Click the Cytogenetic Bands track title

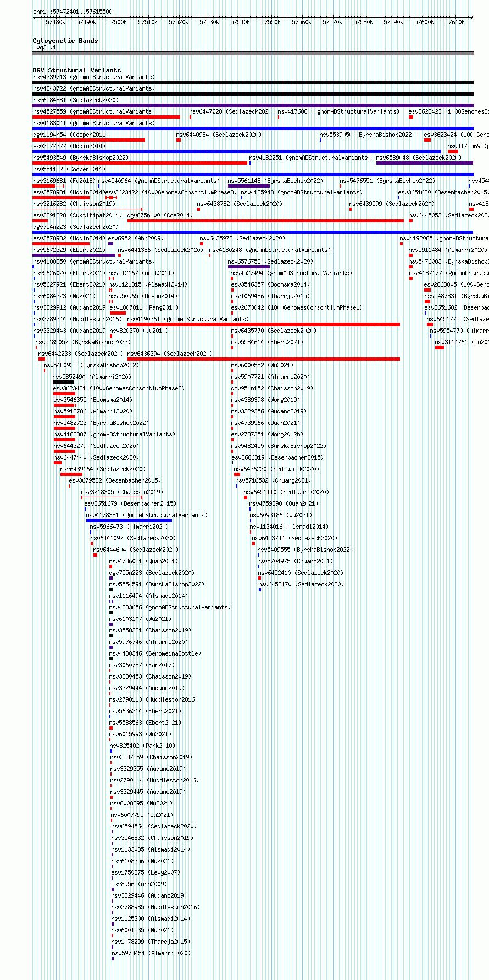65,41
